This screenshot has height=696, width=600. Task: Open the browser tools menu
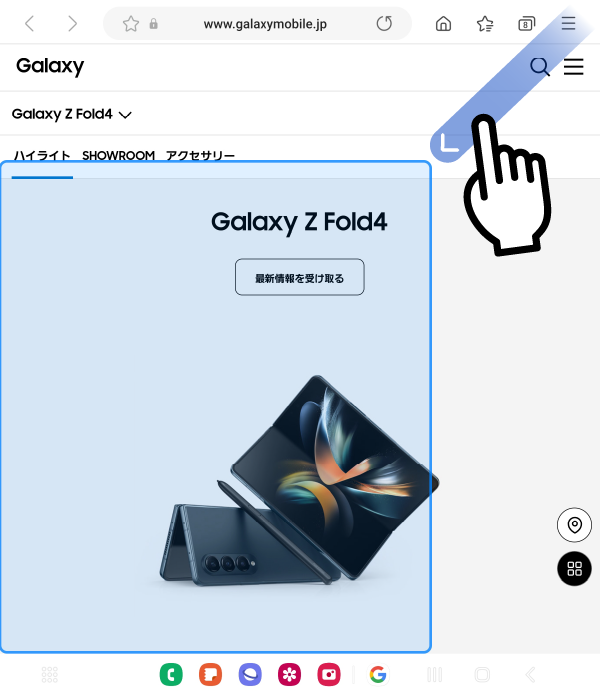coord(568,23)
